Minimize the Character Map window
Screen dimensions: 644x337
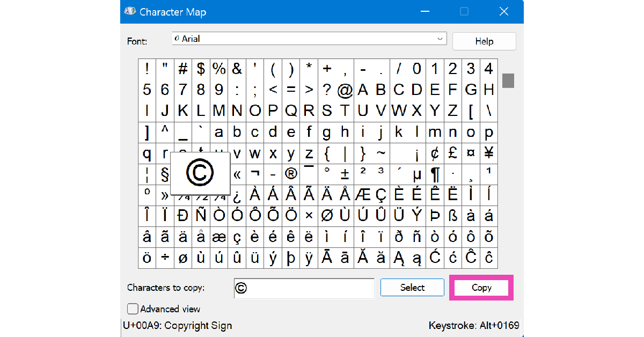(425, 11)
